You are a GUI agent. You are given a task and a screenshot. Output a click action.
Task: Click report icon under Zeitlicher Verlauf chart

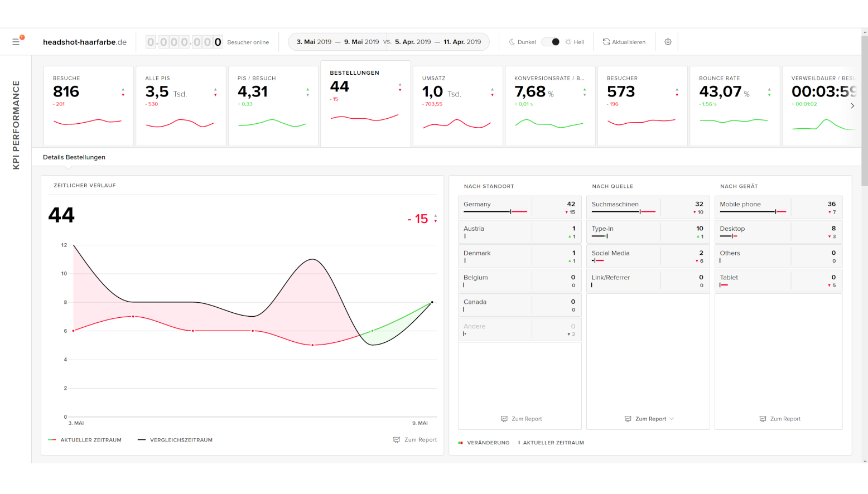[397, 440]
